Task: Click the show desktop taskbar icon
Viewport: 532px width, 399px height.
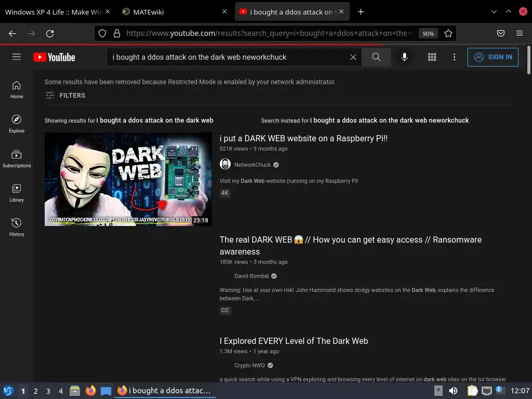Action: 106,391
